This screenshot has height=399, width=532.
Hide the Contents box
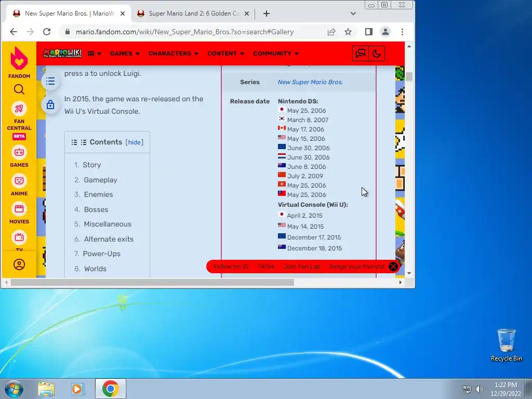coord(135,142)
